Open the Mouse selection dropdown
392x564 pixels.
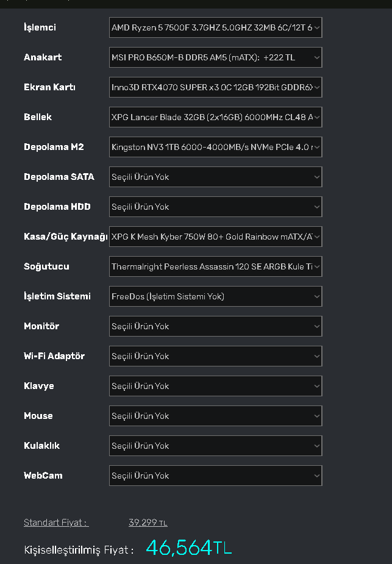(215, 416)
